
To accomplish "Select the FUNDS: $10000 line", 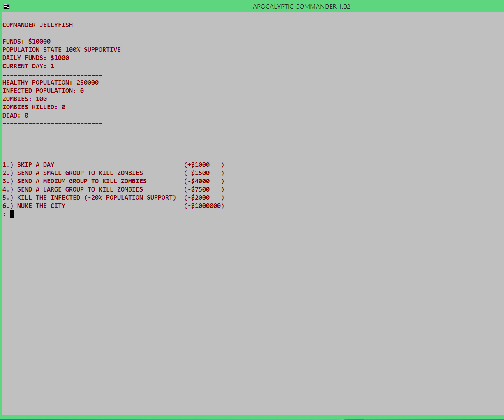I will (27, 42).
